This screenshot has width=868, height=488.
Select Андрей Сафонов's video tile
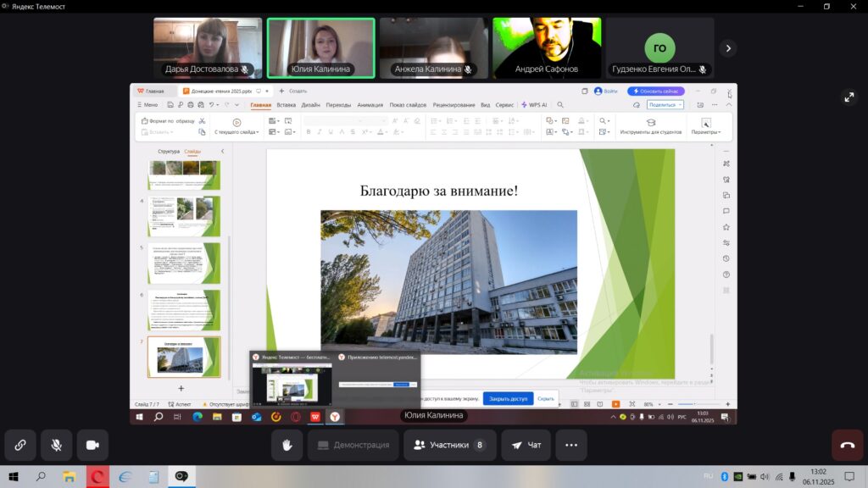click(x=547, y=48)
